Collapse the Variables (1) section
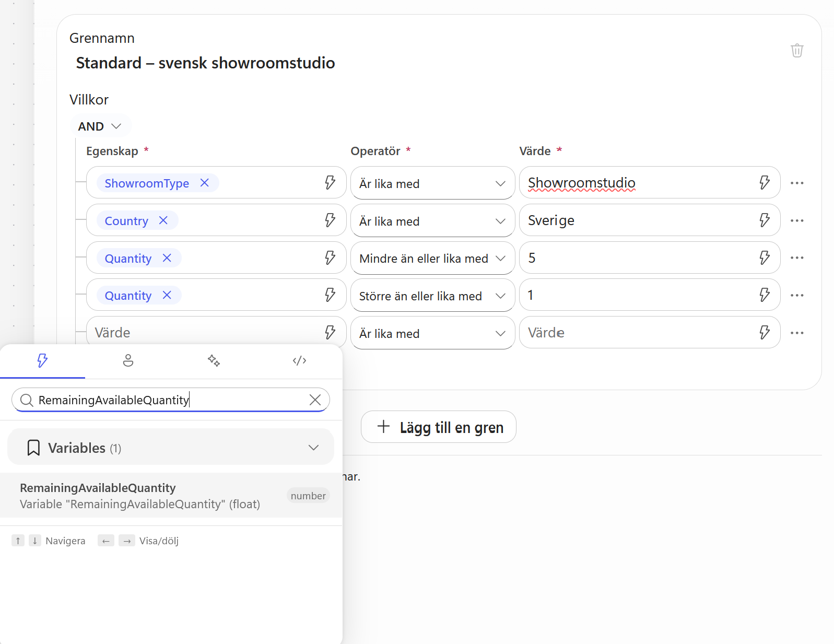 [x=171, y=448]
